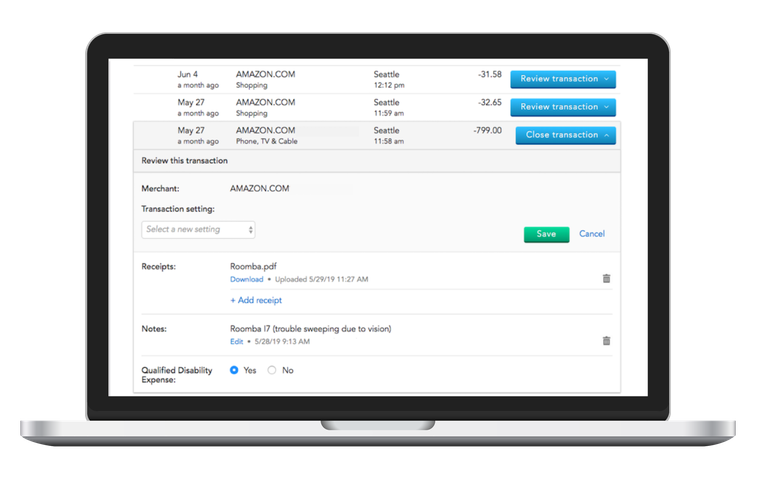Click the Roomba.pdf file name
Screen dimensions: 760x496
[254, 266]
